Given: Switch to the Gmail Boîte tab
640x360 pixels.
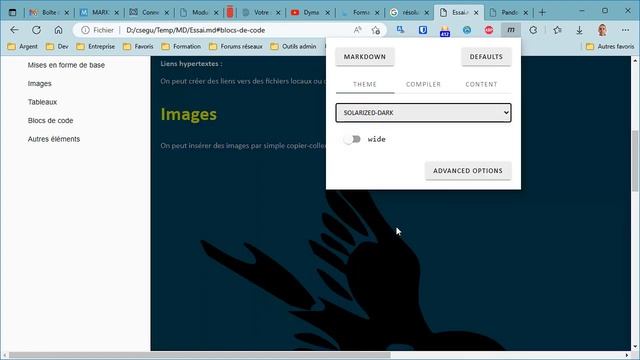Looking at the screenshot, I should tap(49, 13).
